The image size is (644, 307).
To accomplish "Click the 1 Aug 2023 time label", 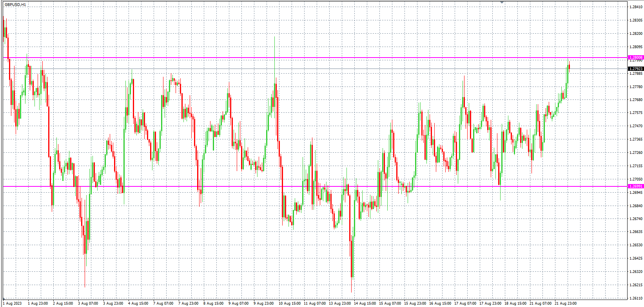I will click(x=13, y=303).
